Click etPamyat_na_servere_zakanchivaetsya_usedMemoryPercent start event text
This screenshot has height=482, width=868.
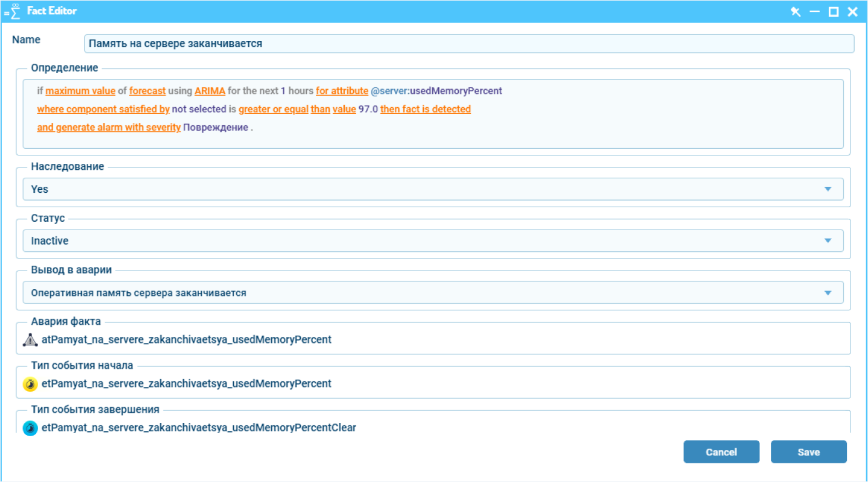pyautogui.click(x=186, y=384)
